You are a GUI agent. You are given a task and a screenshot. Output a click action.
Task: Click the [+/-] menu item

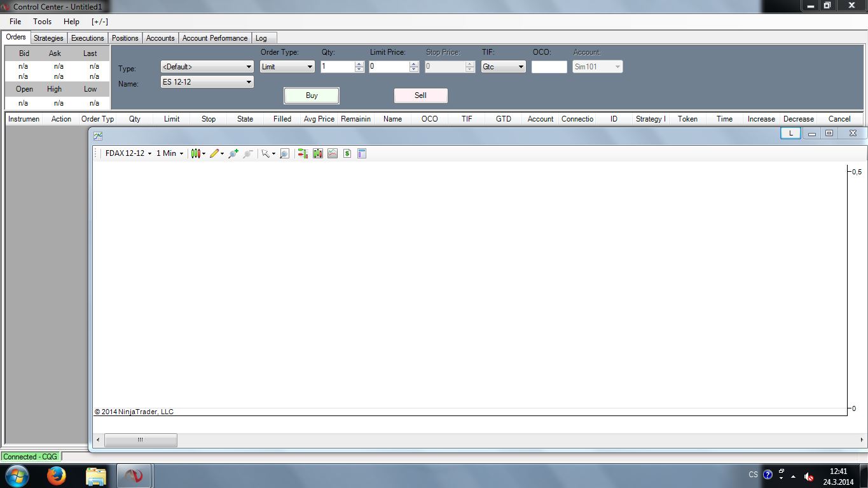pos(100,22)
